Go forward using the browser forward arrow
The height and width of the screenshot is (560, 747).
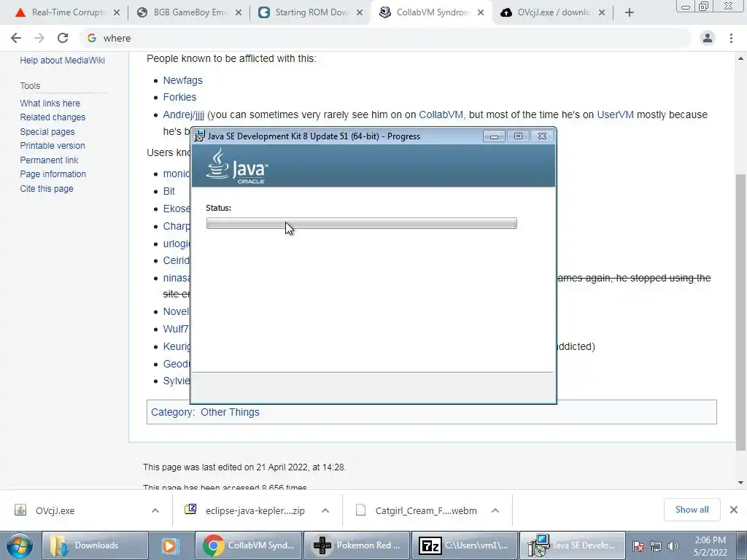pyautogui.click(x=39, y=38)
